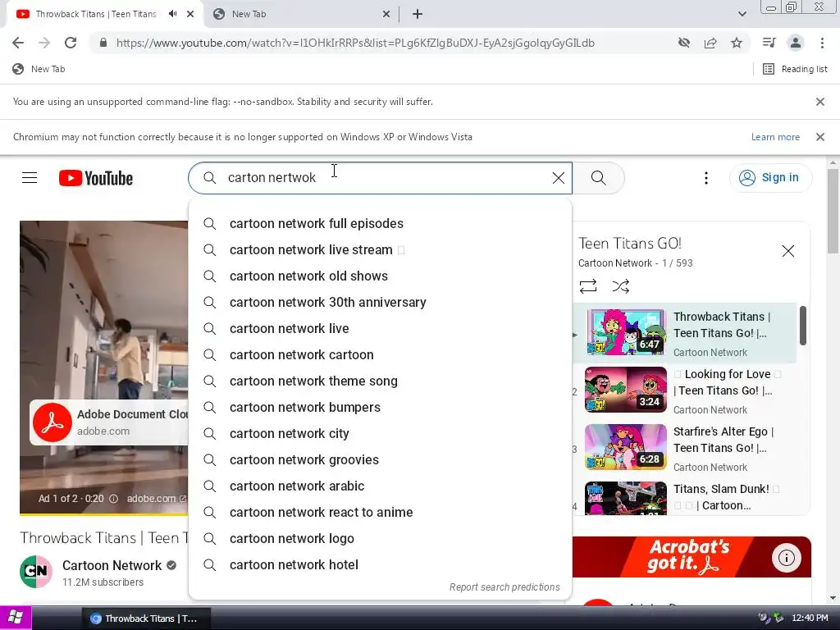Focus the YouTube search input field
Image resolution: width=840 pixels, height=630 pixels.
tap(381, 178)
